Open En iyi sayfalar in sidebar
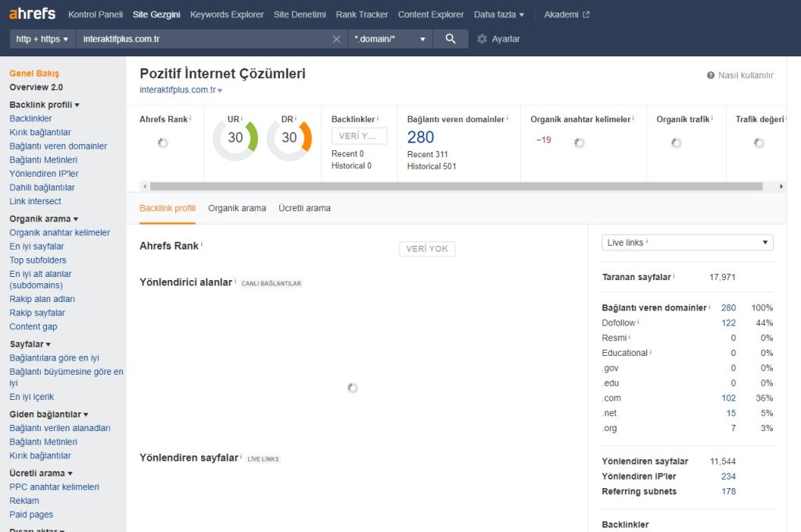This screenshot has width=801, height=532. pos(37,246)
